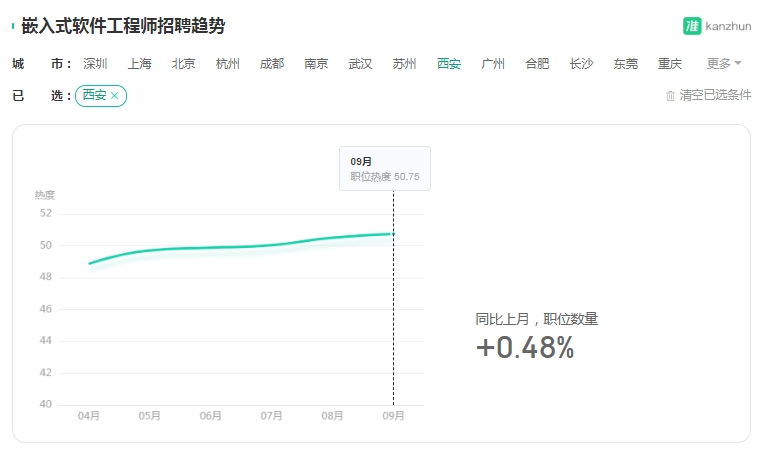The image size is (765, 462).
Task: Remove the 西安 selected filter tag
Action: click(115, 96)
